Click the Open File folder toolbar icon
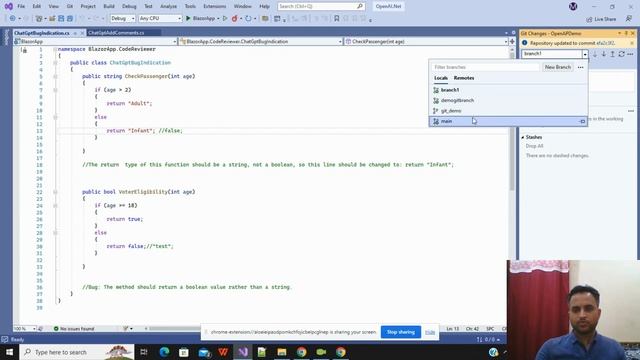 point(52,18)
